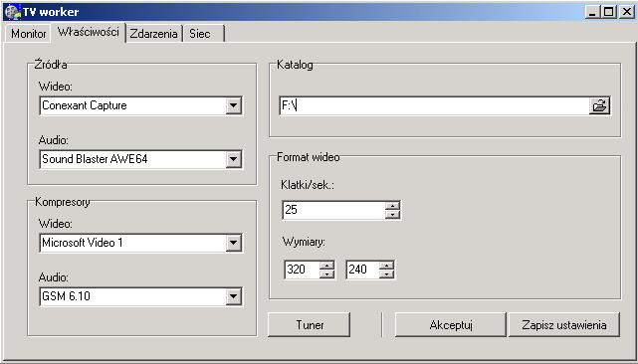Decrease the 320 width value
638x364 pixels.
click(x=326, y=274)
